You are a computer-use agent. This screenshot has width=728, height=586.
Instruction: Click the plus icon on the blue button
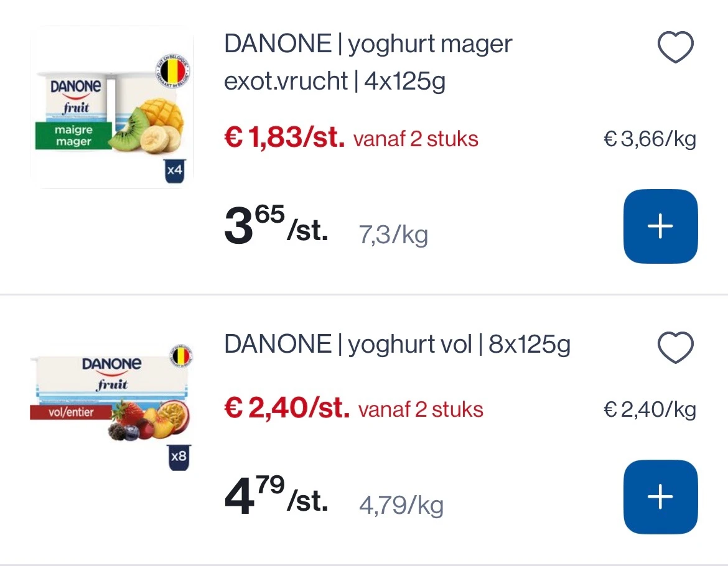pyautogui.click(x=660, y=226)
